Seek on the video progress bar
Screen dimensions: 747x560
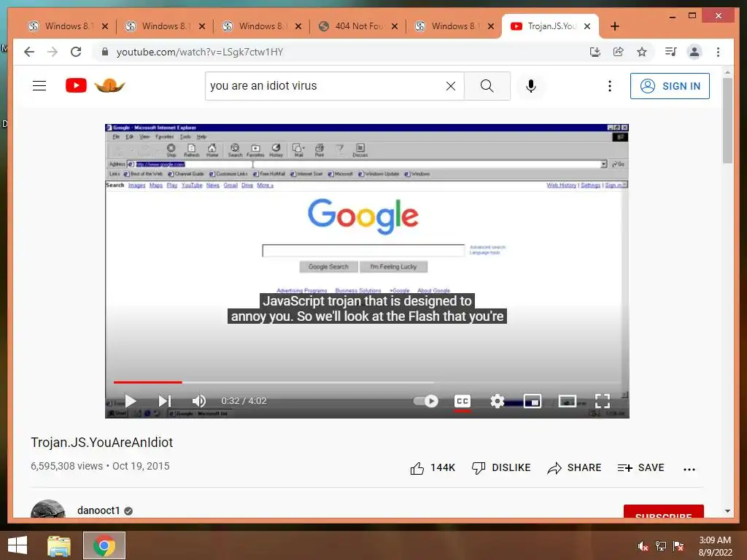point(367,382)
